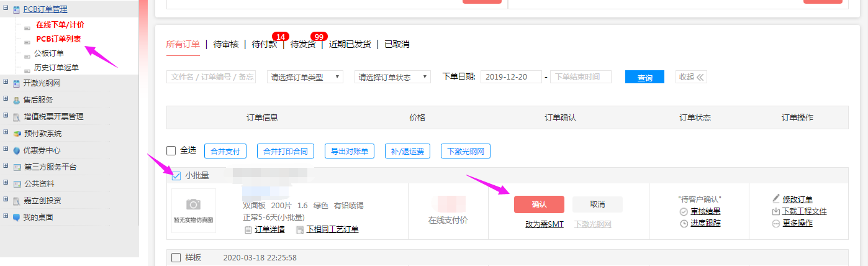Image resolution: width=868 pixels, height=266 pixels.
Task: Uncheck the 小批量 order checkbox
Action: (176, 176)
